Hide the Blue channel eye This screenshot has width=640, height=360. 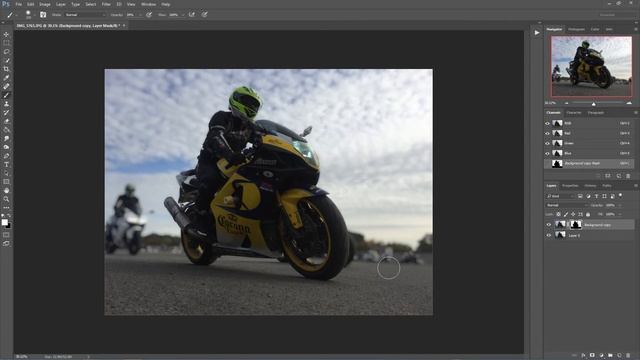547,153
